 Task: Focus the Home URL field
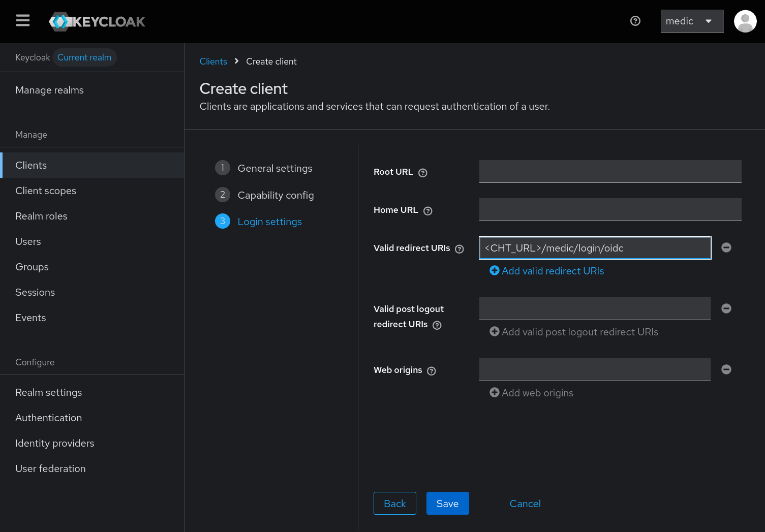click(x=610, y=210)
